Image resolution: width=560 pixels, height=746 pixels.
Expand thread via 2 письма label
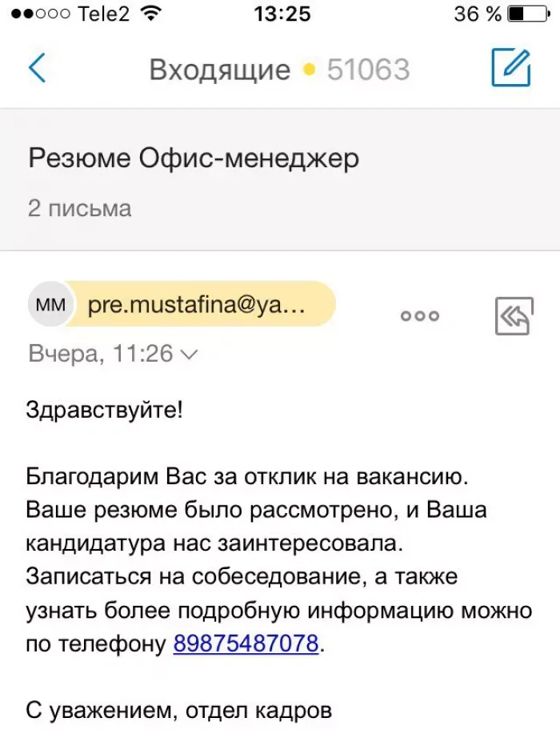[x=79, y=208]
